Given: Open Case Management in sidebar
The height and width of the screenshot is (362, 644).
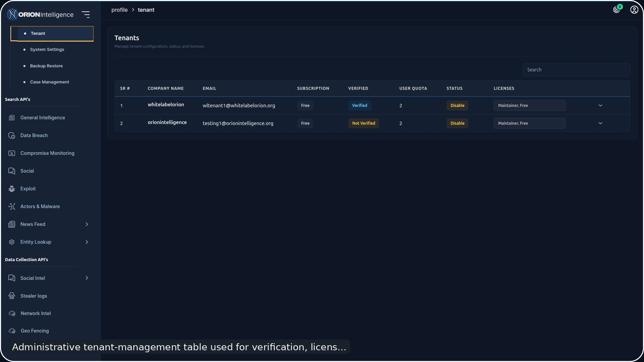Looking at the screenshot, I should (x=50, y=82).
